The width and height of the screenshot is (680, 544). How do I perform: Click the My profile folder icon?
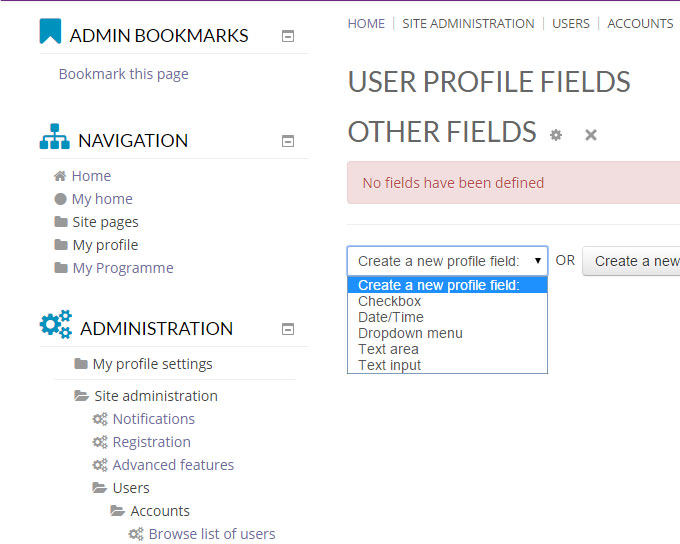click(x=61, y=245)
